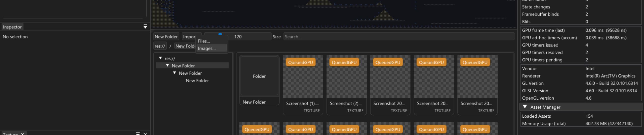
Task: Open the Texture panel options menu icon
Action: (138, 133)
